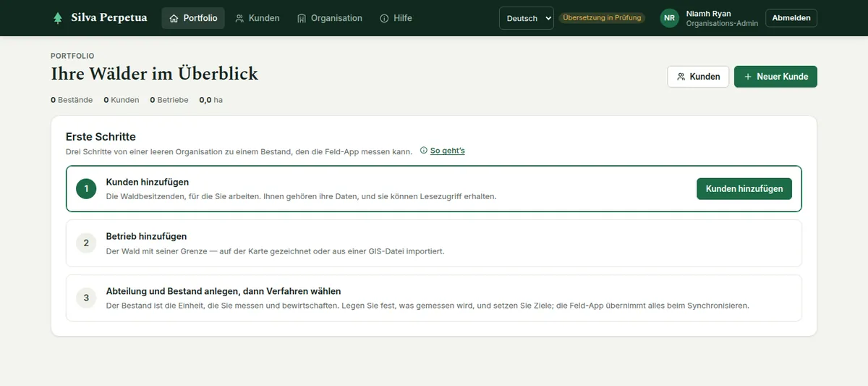Select the step 1 number circle
The width and height of the screenshot is (868, 386).
[x=86, y=188]
